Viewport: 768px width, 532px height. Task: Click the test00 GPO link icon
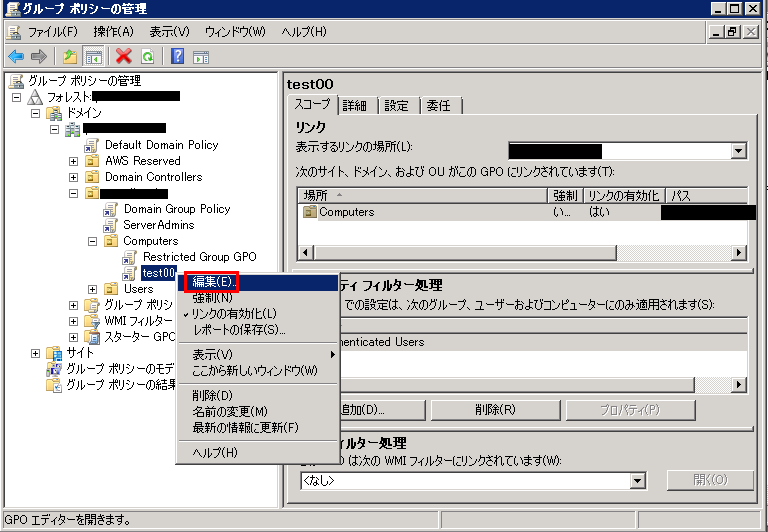pos(129,273)
